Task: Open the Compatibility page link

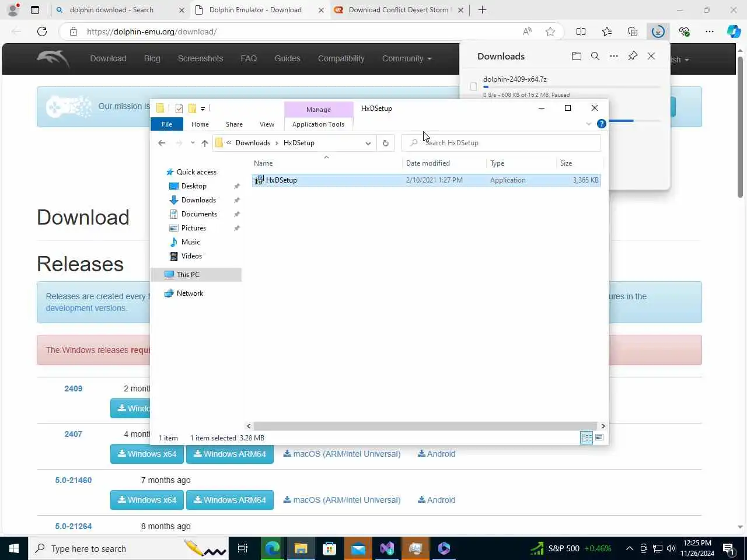Action: (341, 58)
